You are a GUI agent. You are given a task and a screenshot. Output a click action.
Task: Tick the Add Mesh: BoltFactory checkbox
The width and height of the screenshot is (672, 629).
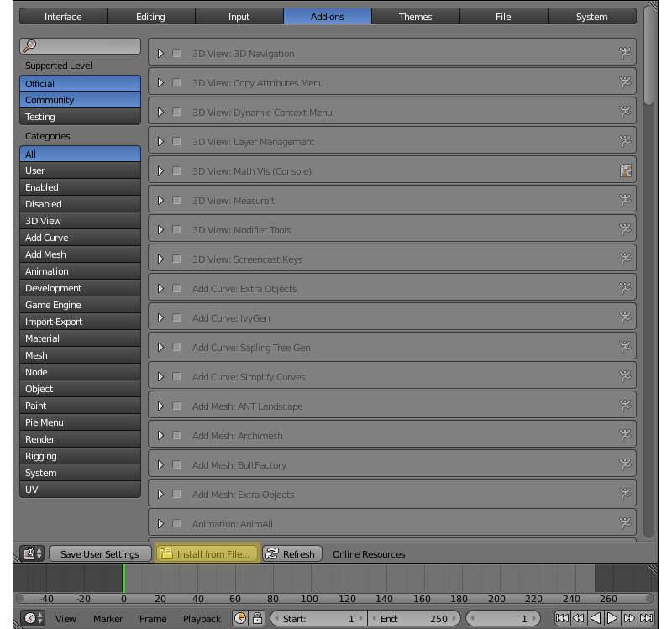click(x=176, y=465)
